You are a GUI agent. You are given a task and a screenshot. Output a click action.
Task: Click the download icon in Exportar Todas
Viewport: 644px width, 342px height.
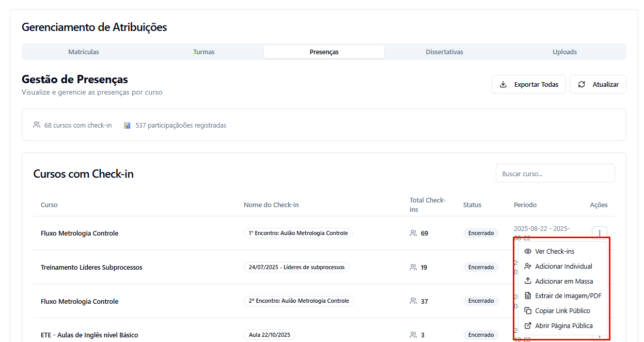[x=503, y=84]
